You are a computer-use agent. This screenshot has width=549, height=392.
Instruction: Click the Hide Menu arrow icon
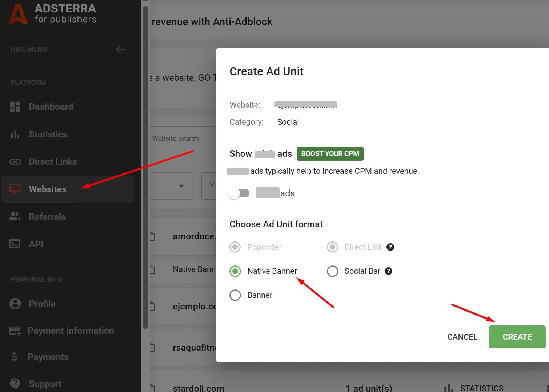coord(120,49)
